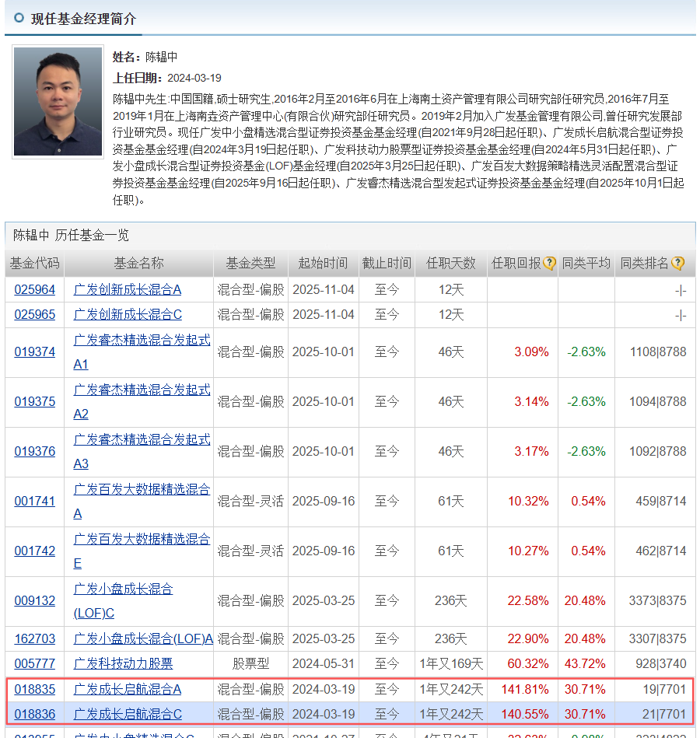This screenshot has height=738, width=700.
Task: Click ranking value 21|7701
Action: point(665,715)
